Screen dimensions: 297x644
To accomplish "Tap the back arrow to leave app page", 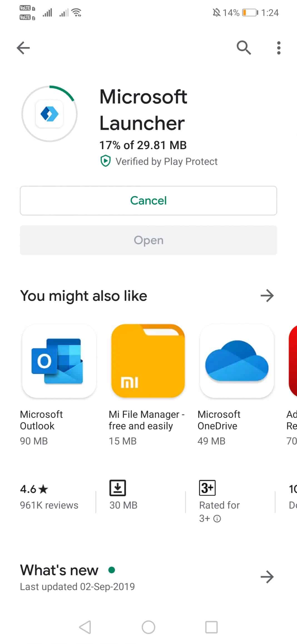I will tap(23, 48).
